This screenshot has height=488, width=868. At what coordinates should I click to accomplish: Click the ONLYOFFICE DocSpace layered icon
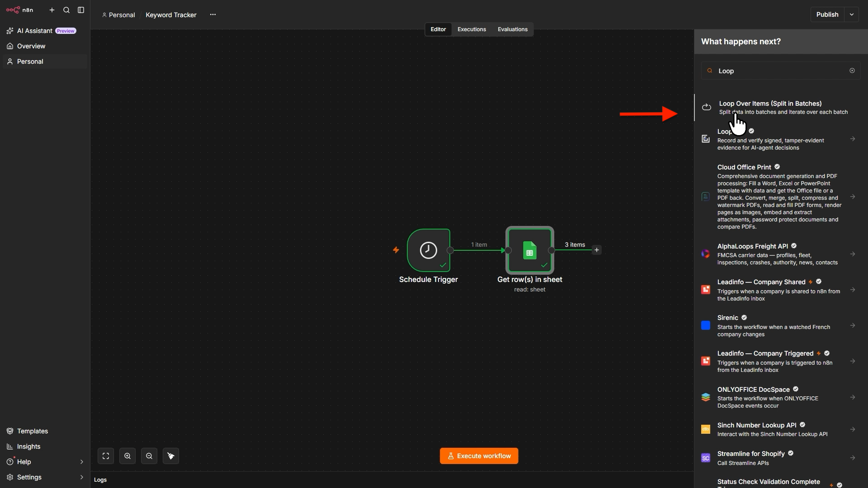(706, 397)
